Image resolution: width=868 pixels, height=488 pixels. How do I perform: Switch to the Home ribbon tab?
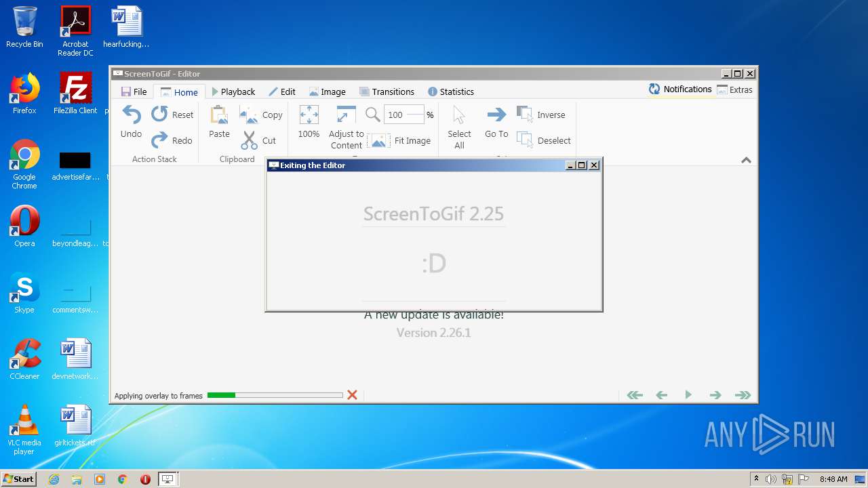[x=179, y=92]
